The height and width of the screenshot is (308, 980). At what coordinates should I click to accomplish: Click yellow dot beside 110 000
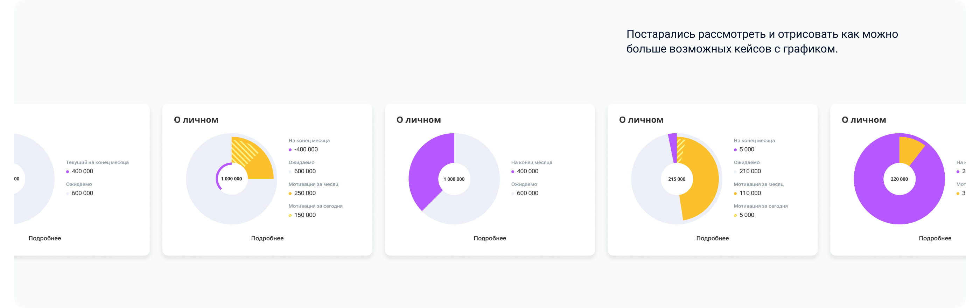tap(735, 194)
